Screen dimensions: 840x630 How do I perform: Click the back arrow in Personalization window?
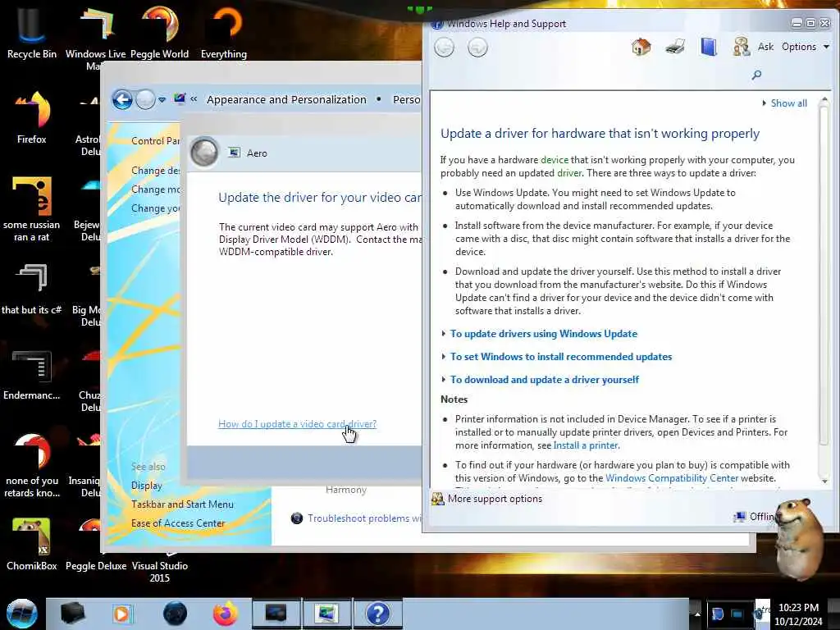123,99
